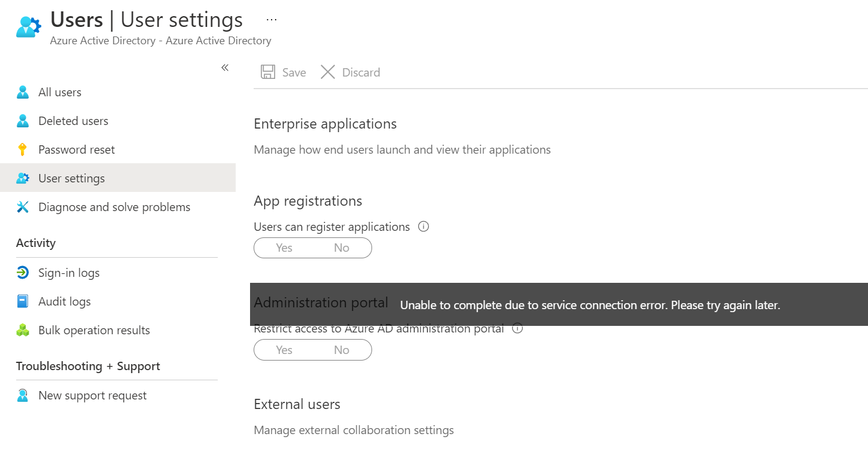Click the Activity section header
The width and height of the screenshot is (868, 464).
[36, 243]
